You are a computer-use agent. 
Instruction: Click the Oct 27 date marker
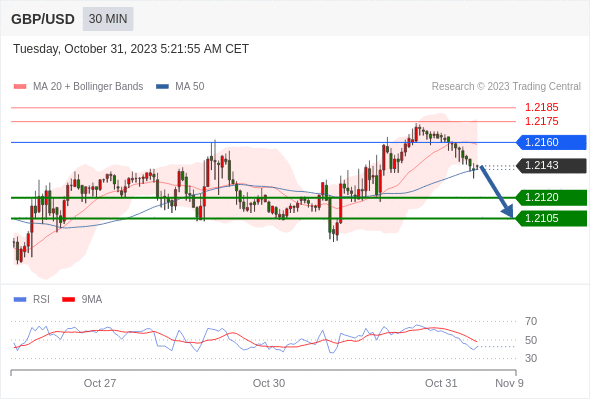(100, 383)
